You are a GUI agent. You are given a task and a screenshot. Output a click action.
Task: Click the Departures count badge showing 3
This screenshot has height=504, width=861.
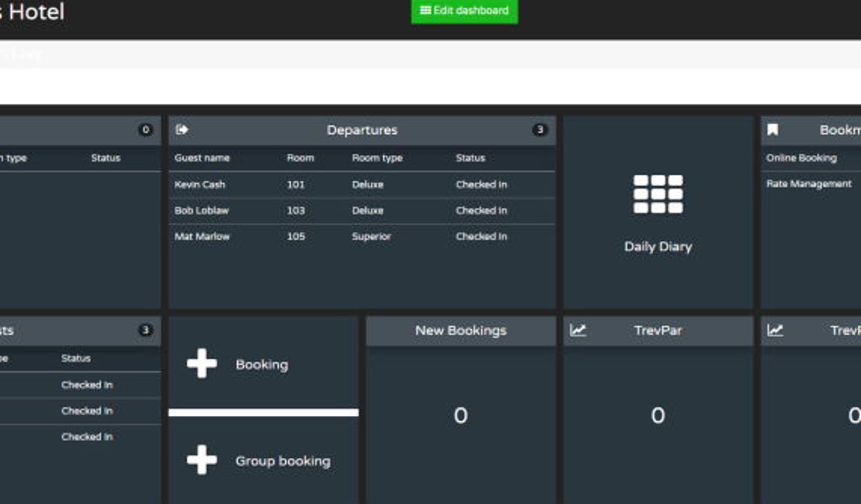(x=540, y=130)
